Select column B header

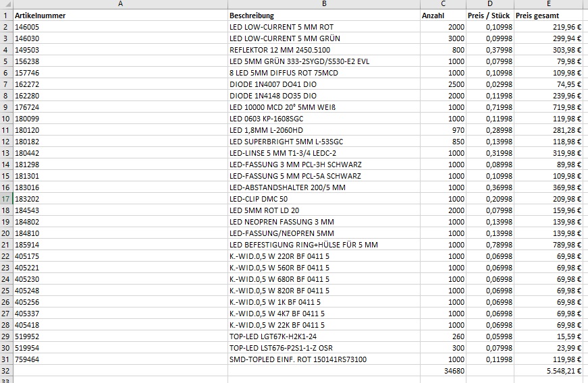tap(324, 4)
